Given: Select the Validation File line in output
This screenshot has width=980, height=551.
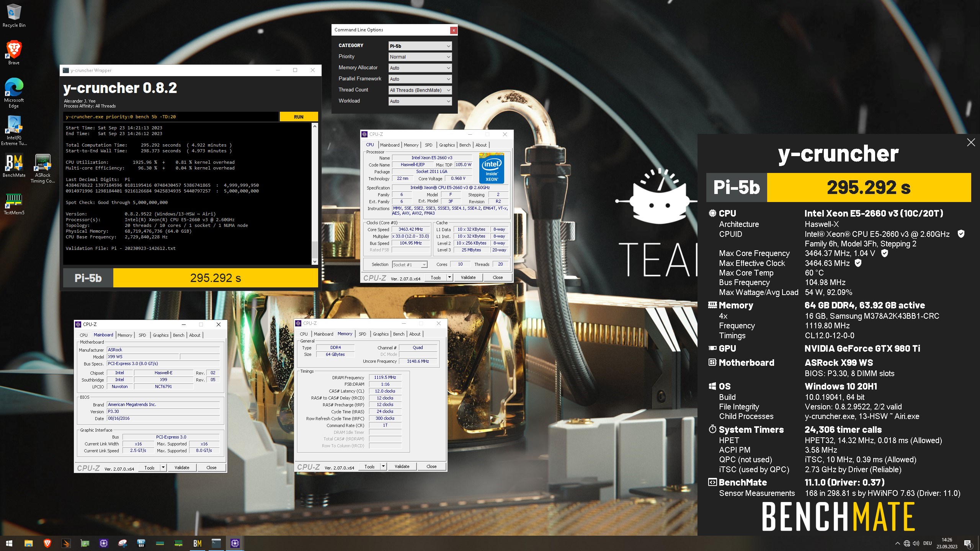Looking at the screenshot, I should coord(121,248).
